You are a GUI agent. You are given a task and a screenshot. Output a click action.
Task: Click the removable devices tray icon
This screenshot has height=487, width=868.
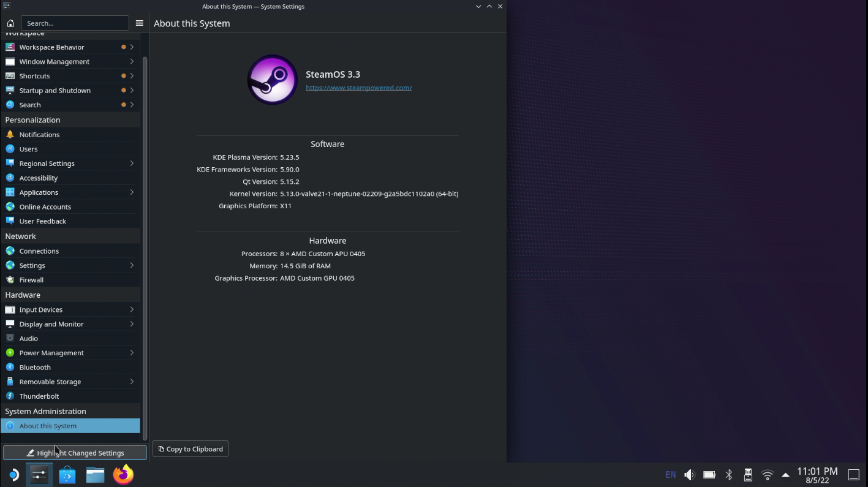click(748, 475)
